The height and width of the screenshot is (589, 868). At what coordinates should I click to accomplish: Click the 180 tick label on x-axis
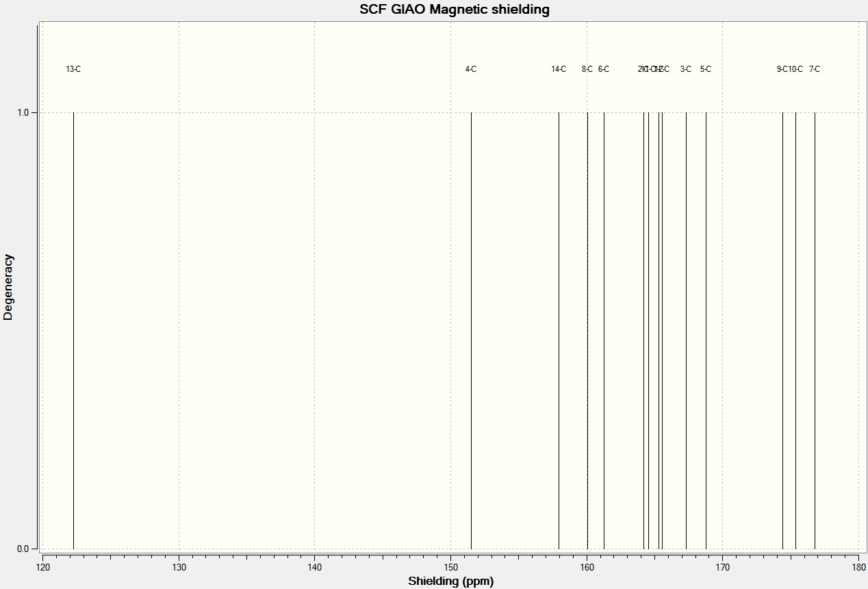(858, 568)
